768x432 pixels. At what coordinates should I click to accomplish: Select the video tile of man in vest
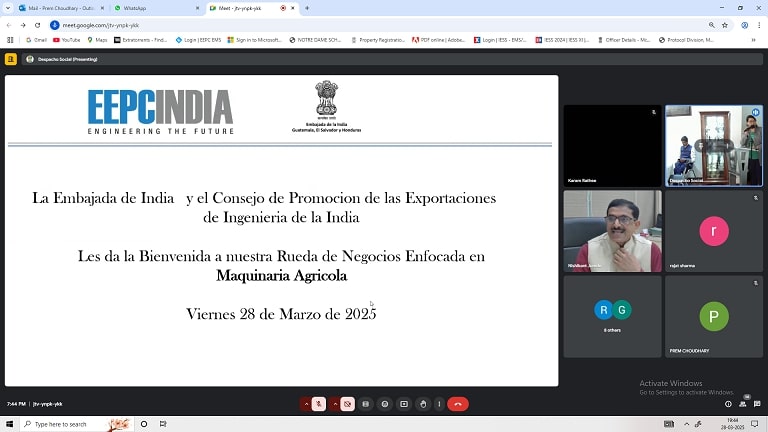(612, 231)
